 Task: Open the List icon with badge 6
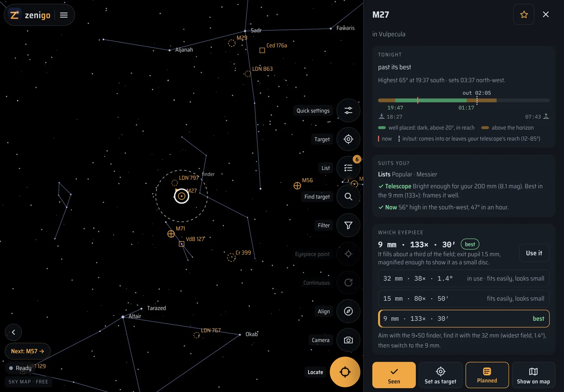coord(348,168)
